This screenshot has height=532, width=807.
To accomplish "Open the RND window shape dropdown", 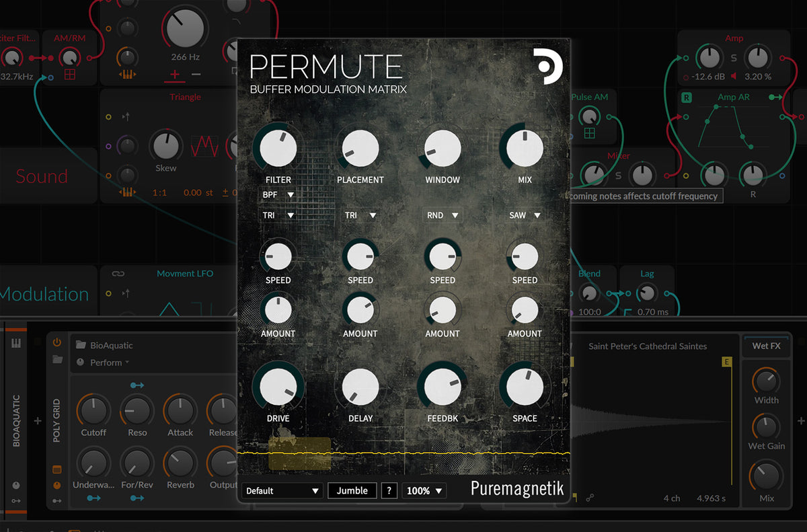I will (442, 215).
